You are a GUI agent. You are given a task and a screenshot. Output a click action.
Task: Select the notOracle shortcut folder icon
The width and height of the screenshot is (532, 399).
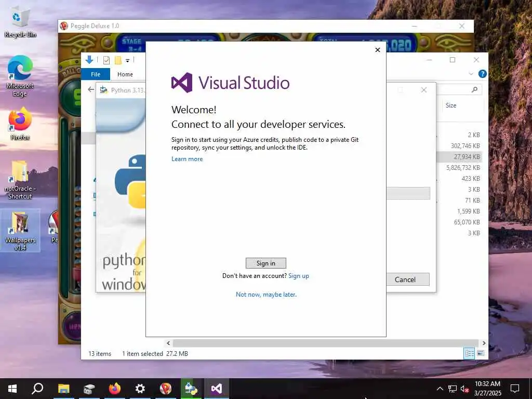point(20,180)
